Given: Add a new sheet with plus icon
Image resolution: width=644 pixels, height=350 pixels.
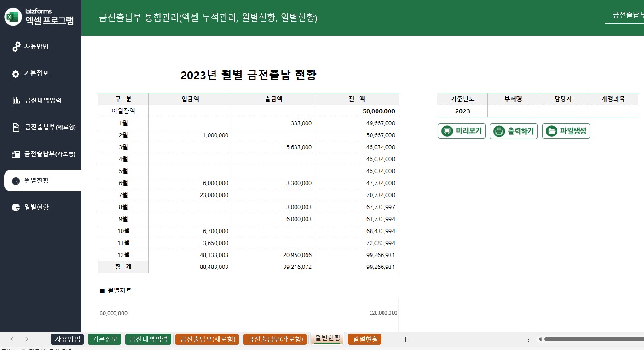Looking at the screenshot, I should pyautogui.click(x=405, y=339).
